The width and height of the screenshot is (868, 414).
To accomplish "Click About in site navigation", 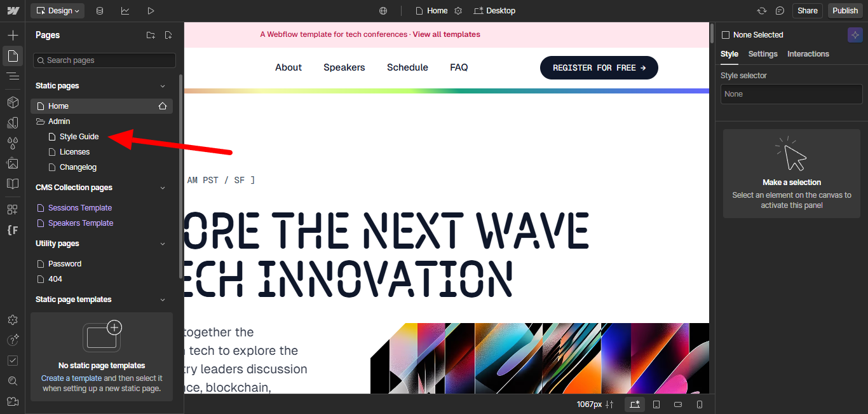I will (x=288, y=67).
